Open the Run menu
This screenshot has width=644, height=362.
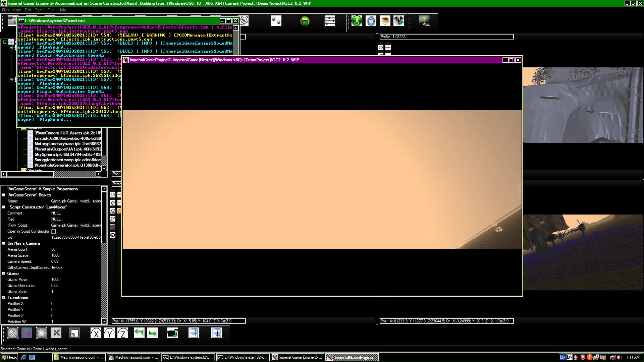click(x=51, y=10)
